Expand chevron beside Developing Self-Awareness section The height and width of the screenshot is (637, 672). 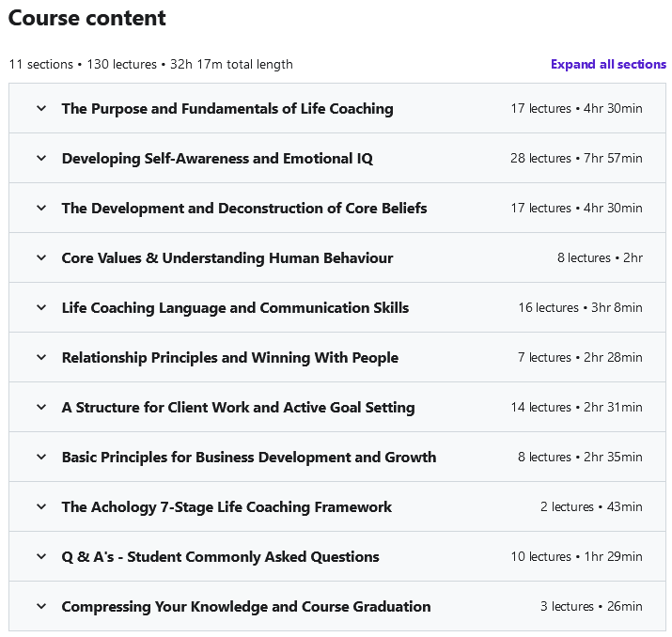(41, 158)
